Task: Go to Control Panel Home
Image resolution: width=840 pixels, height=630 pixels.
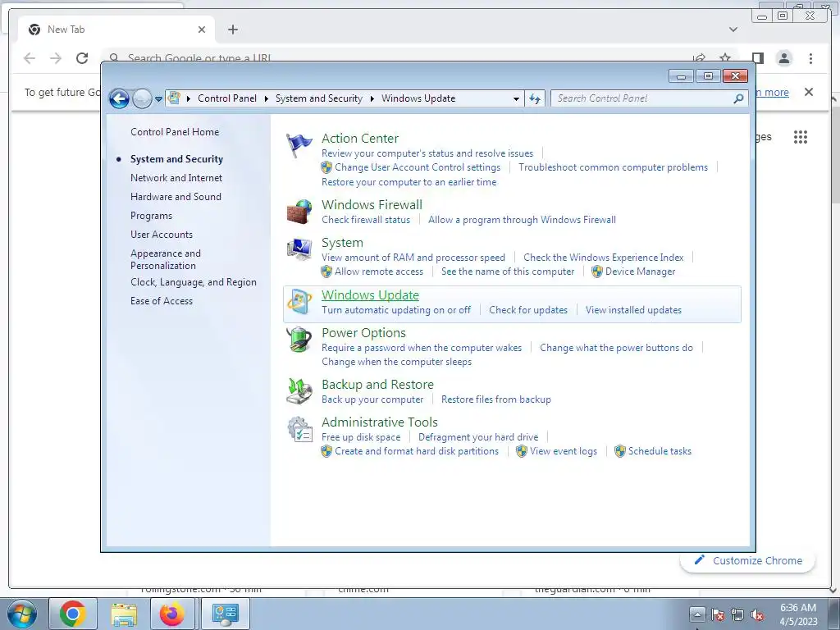Action: pyautogui.click(x=175, y=132)
